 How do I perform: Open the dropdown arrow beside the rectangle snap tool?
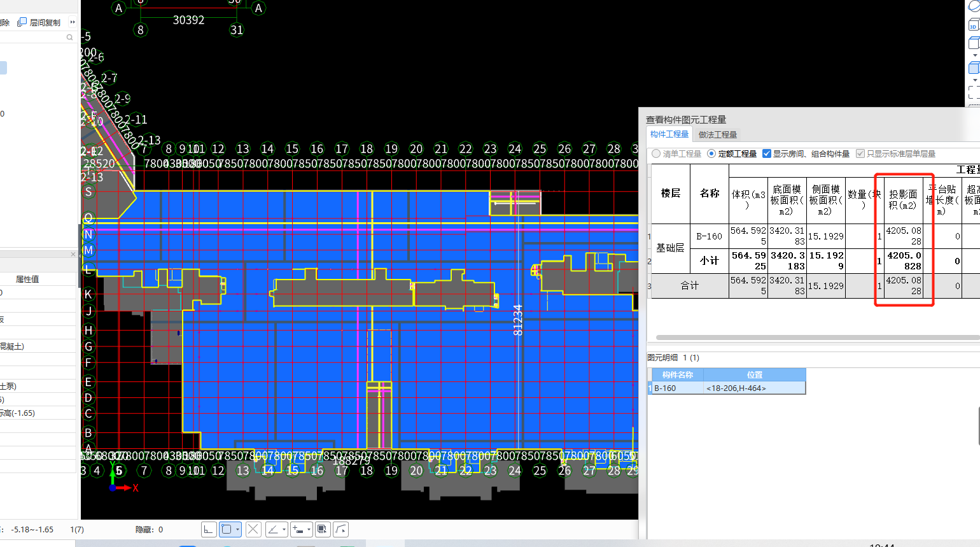click(237, 529)
